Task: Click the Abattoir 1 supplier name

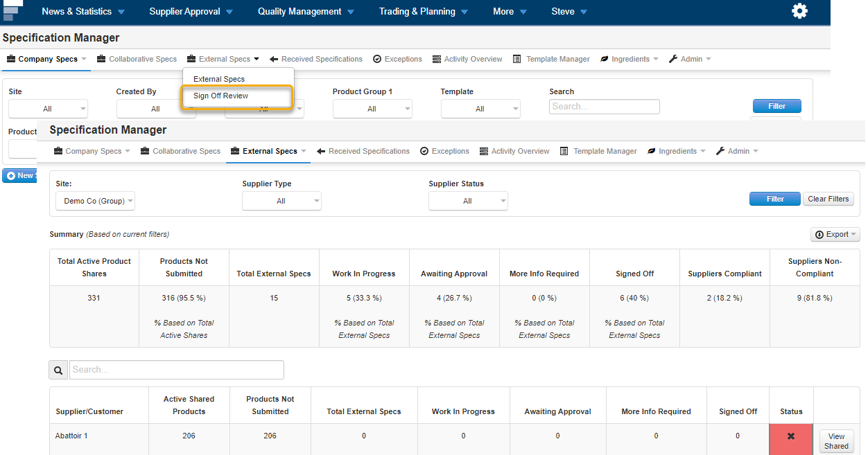Action: click(x=71, y=436)
